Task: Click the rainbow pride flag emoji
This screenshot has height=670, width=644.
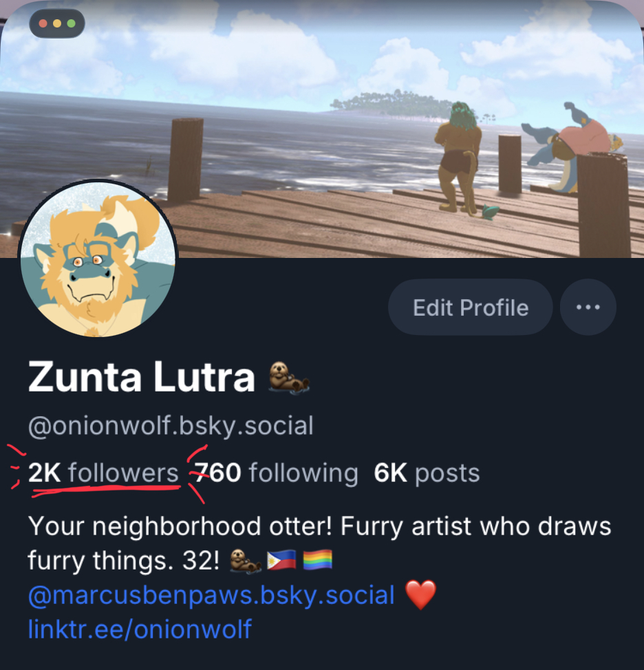Action: [317, 560]
